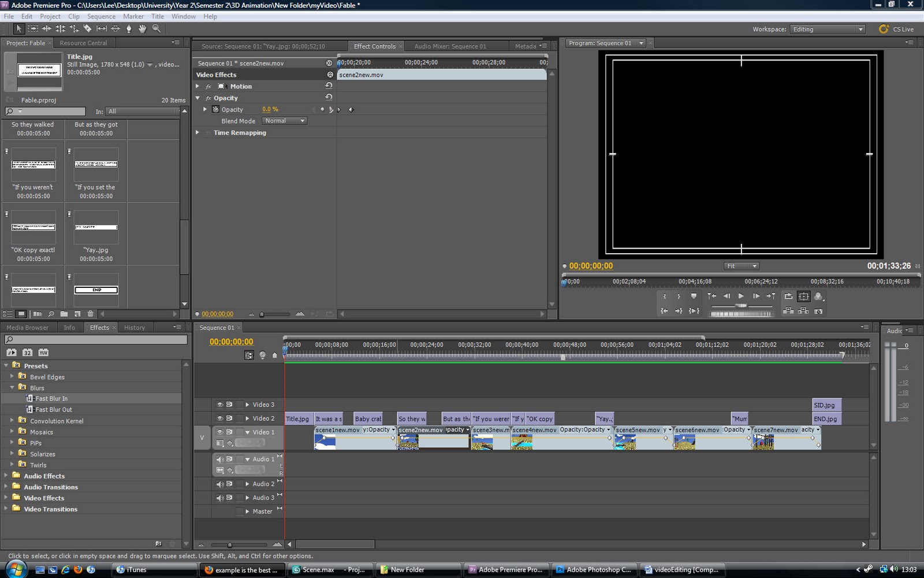The width and height of the screenshot is (924, 578).
Task: Mute the Audio 2 track speaker
Action: pyautogui.click(x=220, y=484)
